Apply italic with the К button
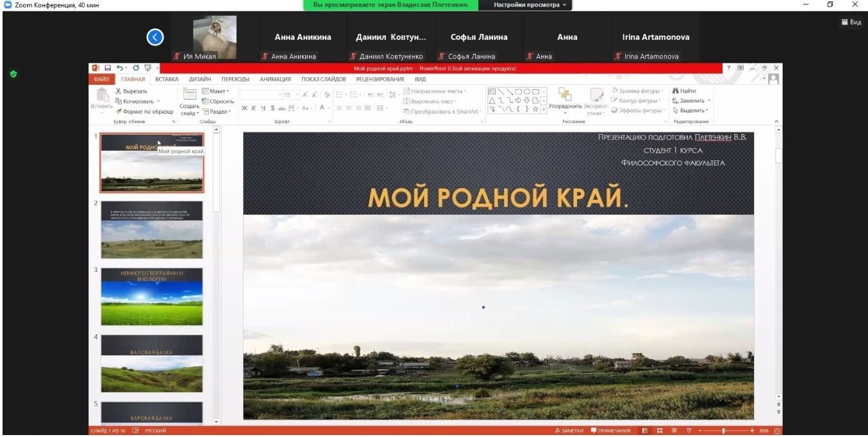This screenshot has width=868, height=437. tap(253, 108)
